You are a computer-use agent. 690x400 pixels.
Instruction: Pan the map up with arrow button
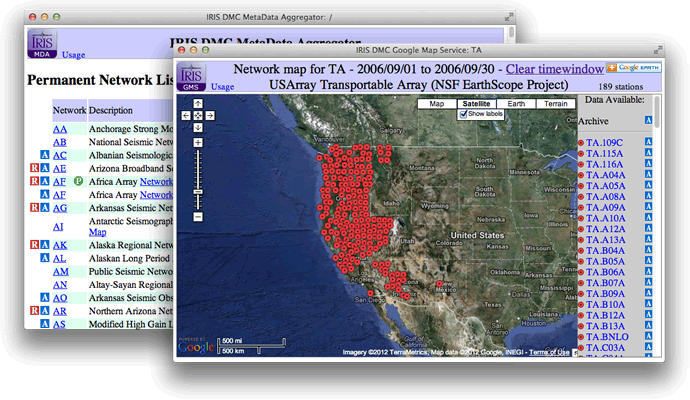(198, 103)
